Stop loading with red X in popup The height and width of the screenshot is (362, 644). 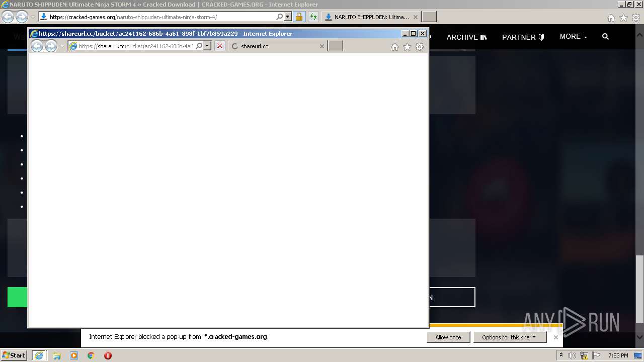(x=220, y=46)
